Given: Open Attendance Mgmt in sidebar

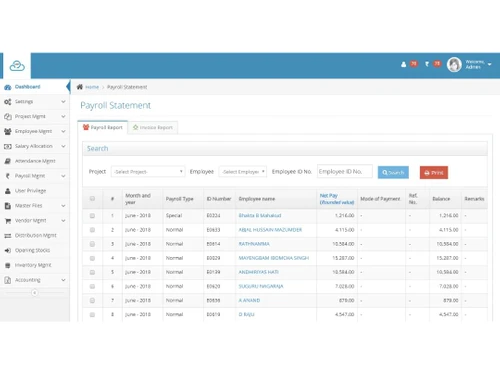Looking at the screenshot, I should point(35,161).
